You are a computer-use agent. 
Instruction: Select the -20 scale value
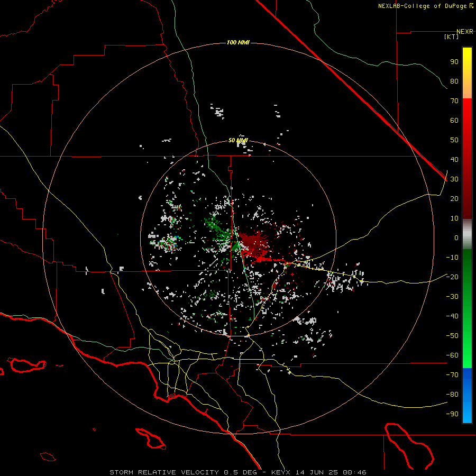(452, 277)
